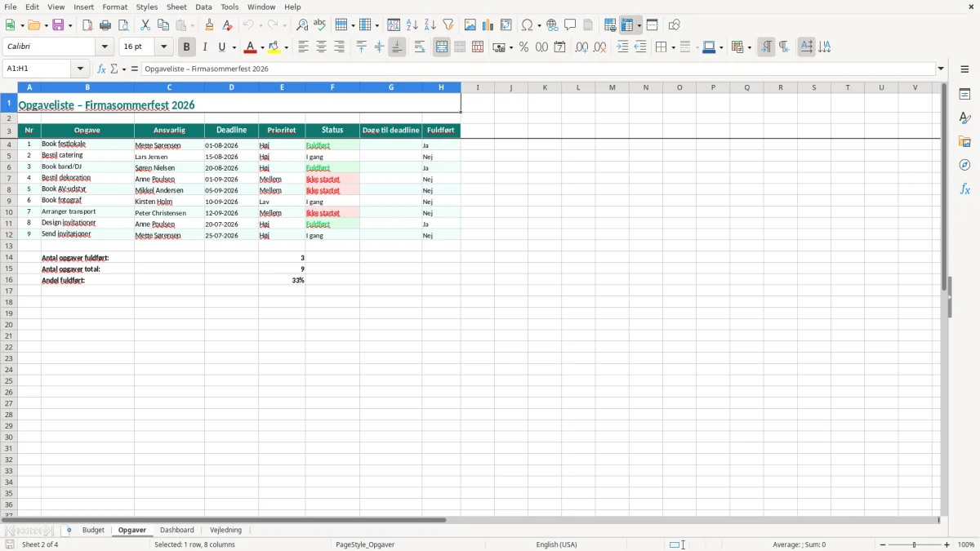Open background color dropdown arrow

[286, 47]
